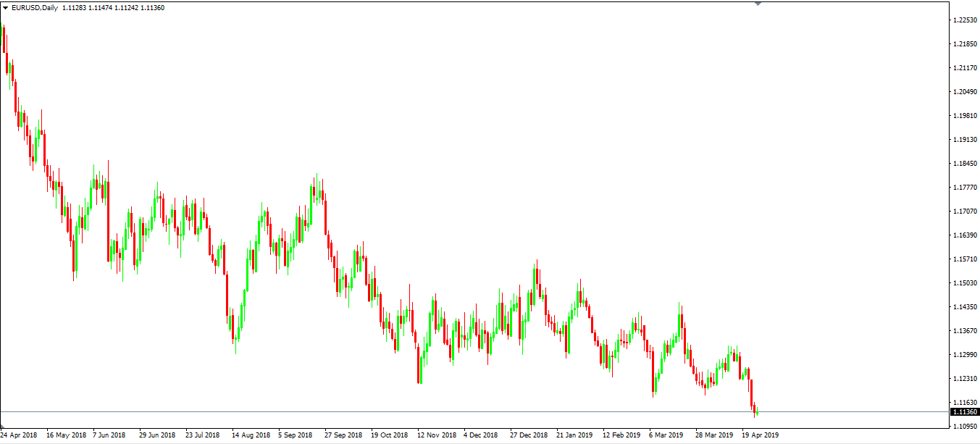Click the 7 Jun 2018 date label
This screenshot has height=444, width=980.
[109, 435]
